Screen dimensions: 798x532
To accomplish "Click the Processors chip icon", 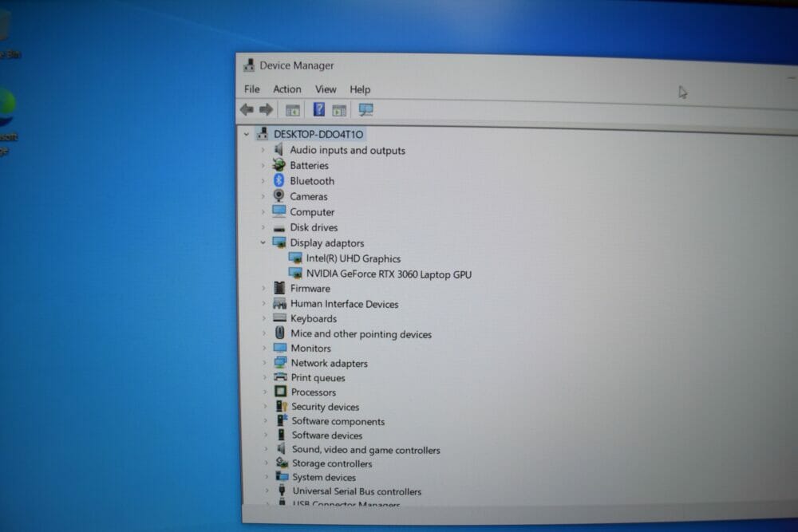I will [280, 391].
